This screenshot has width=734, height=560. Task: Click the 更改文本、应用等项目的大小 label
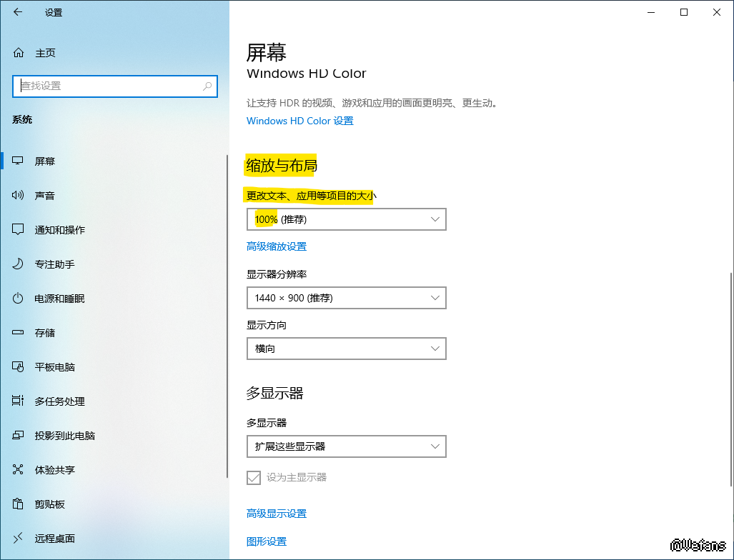(x=312, y=196)
